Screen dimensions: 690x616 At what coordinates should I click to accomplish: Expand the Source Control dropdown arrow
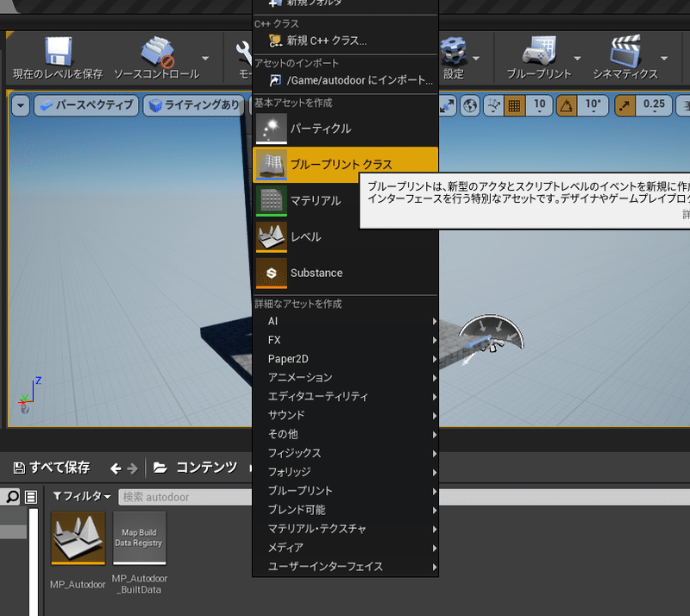coord(205,58)
